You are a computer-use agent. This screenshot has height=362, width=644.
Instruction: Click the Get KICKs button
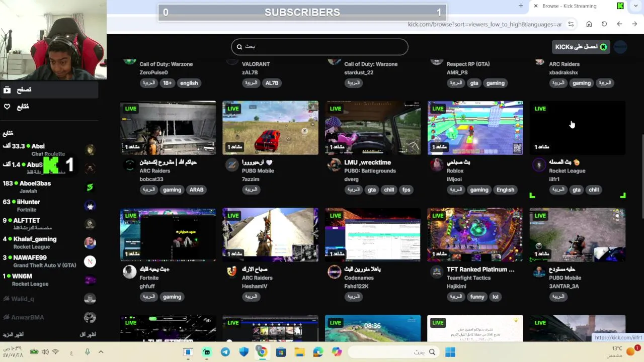pyautogui.click(x=581, y=47)
